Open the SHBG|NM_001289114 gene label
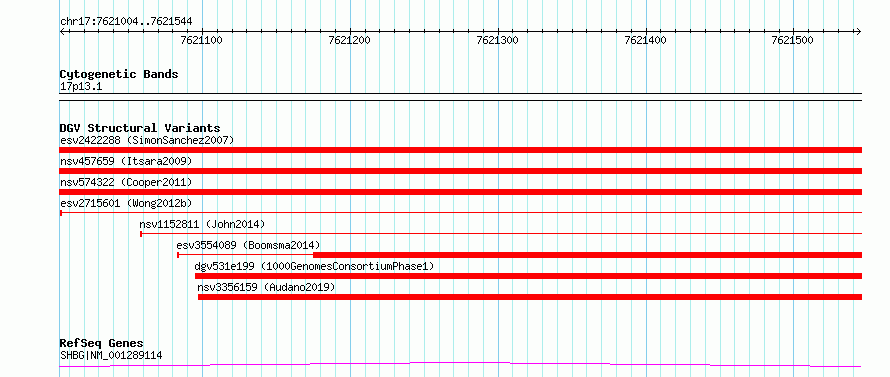Image resolution: width=890 pixels, height=377 pixels. [x=111, y=355]
